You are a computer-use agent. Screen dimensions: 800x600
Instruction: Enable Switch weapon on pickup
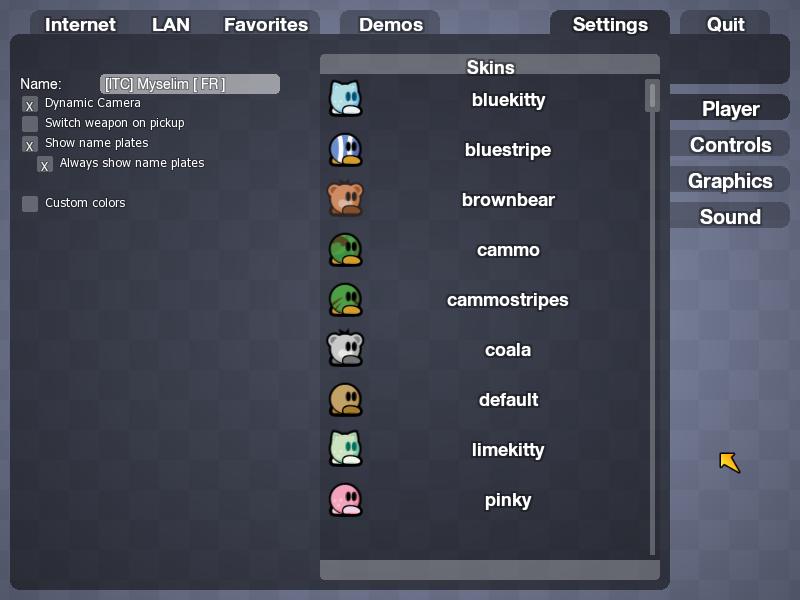30,124
